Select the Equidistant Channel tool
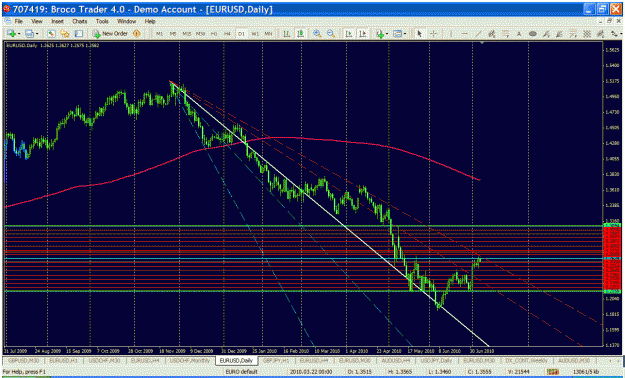Image resolution: width=625 pixels, height=378 pixels. pos(492,34)
